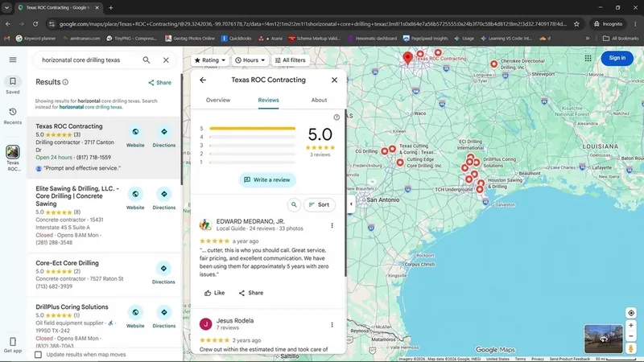Viewport: 644px width, 362px height.
Task: Get directions to Elite Sawing & Drilling
Action: [x=164, y=194]
